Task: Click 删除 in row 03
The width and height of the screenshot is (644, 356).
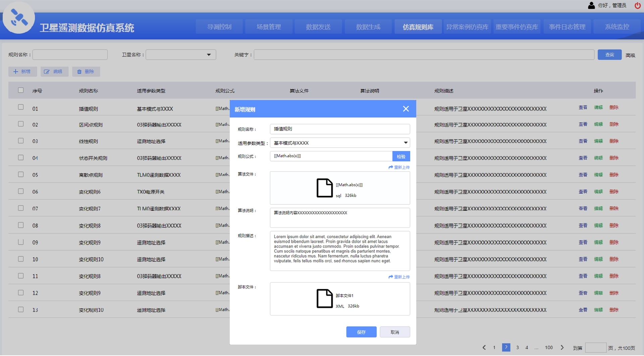Action: click(x=613, y=141)
